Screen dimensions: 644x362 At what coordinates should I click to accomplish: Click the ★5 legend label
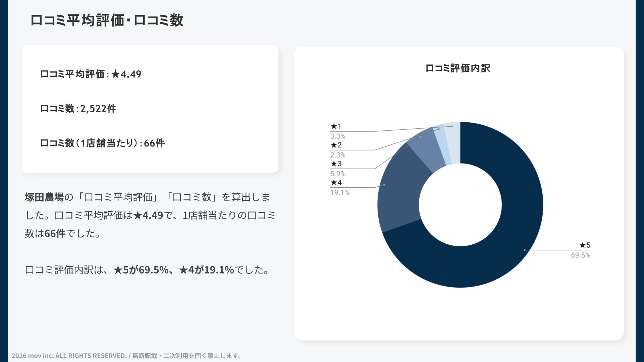(585, 245)
